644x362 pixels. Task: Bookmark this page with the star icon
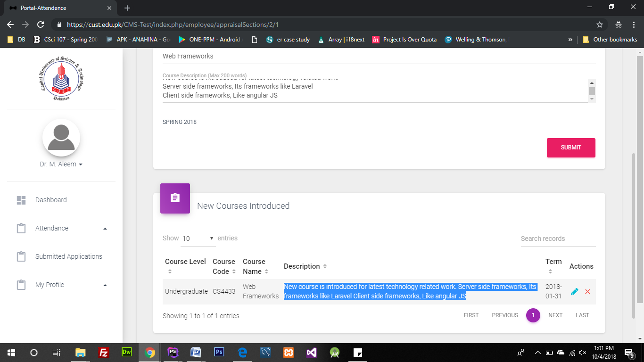coord(600,25)
